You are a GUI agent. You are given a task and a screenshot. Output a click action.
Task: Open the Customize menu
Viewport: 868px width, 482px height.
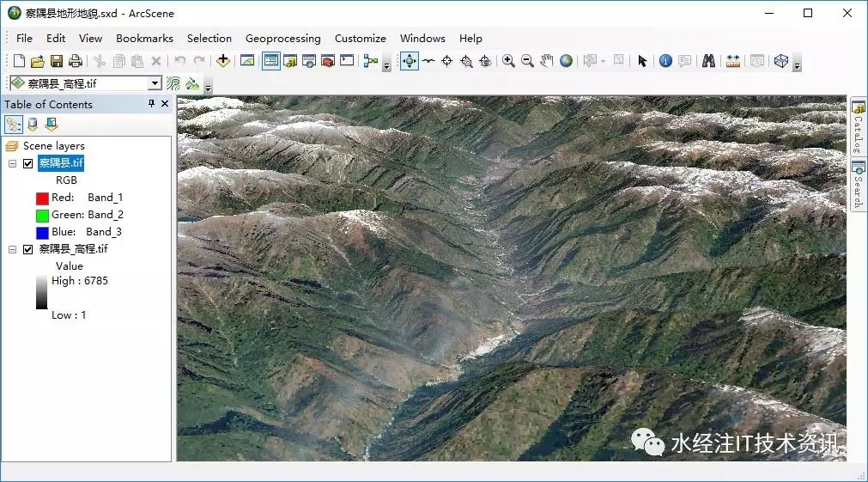click(x=361, y=38)
